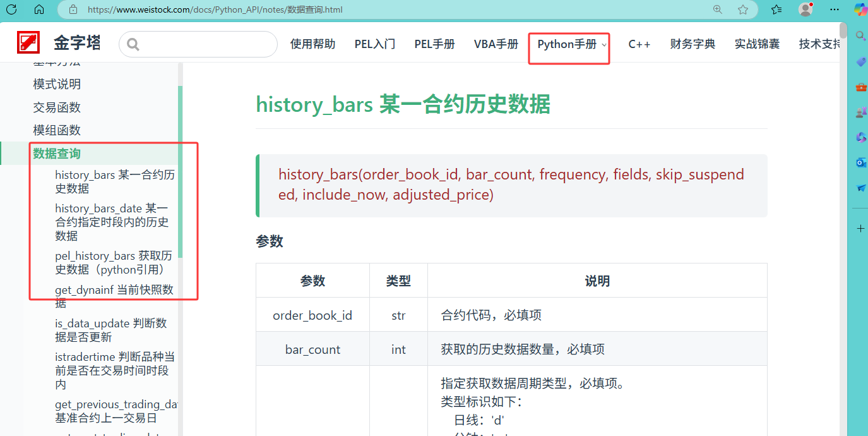This screenshot has height=436, width=868.
Task: Open the favorites list icon
Action: (x=776, y=9)
